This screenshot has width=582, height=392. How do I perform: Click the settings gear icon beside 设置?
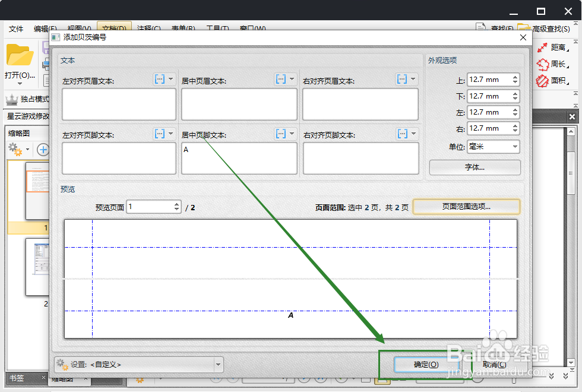pos(62,365)
